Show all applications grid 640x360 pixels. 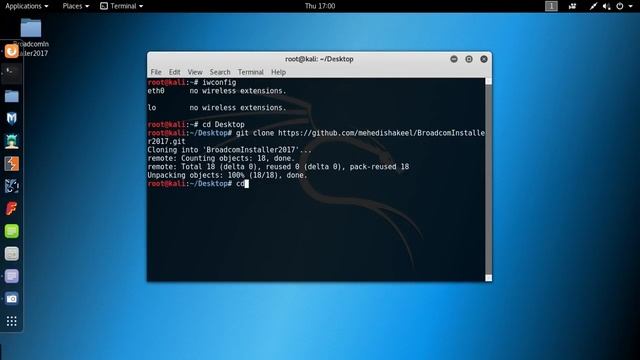11,321
